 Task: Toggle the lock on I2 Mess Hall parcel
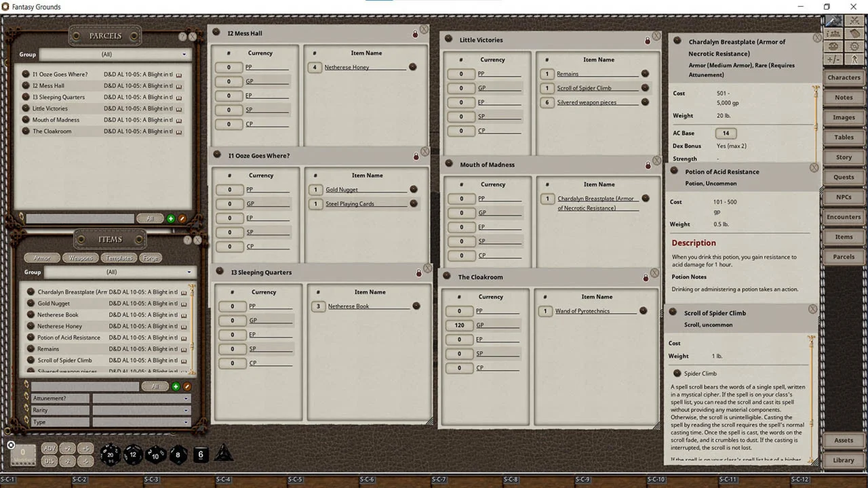pyautogui.click(x=416, y=34)
